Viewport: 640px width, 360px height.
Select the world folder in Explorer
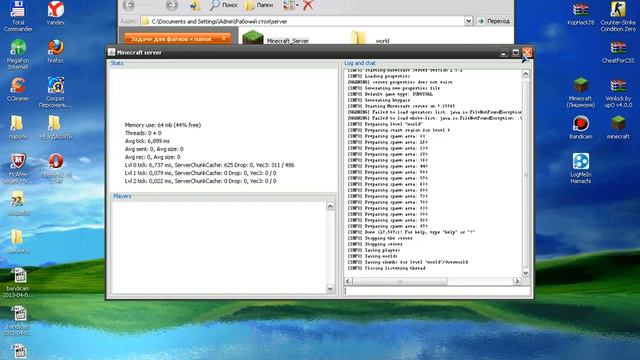point(370,38)
